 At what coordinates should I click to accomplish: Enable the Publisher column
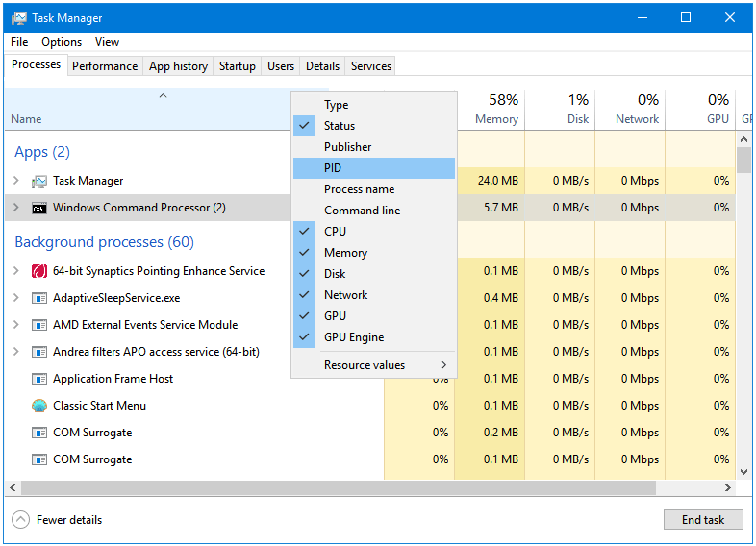[x=374, y=147]
